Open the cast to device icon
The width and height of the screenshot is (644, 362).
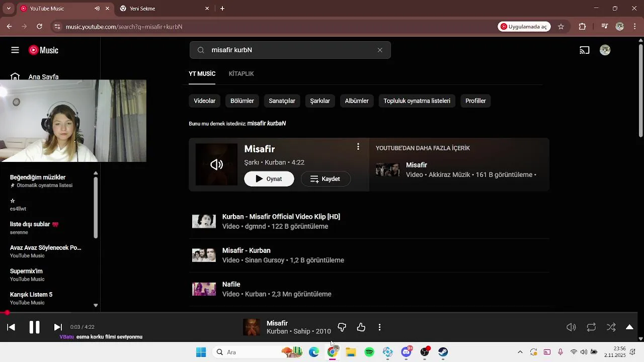tap(585, 50)
